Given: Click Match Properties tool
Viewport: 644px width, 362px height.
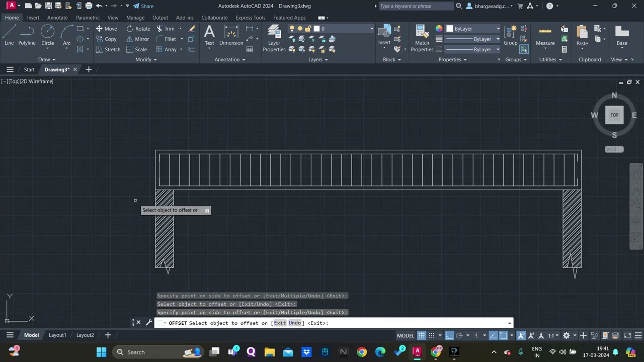Looking at the screenshot, I should [422, 39].
